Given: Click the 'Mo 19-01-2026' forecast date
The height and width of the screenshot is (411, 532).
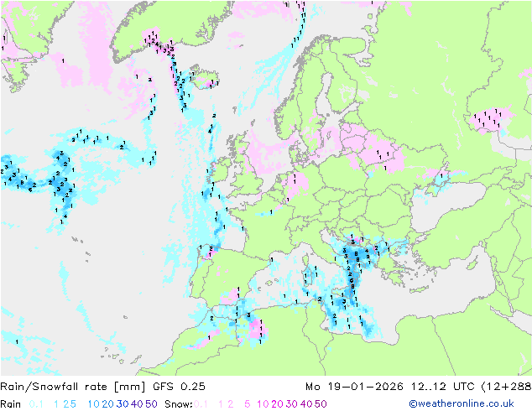Looking at the screenshot, I should tap(354, 387).
